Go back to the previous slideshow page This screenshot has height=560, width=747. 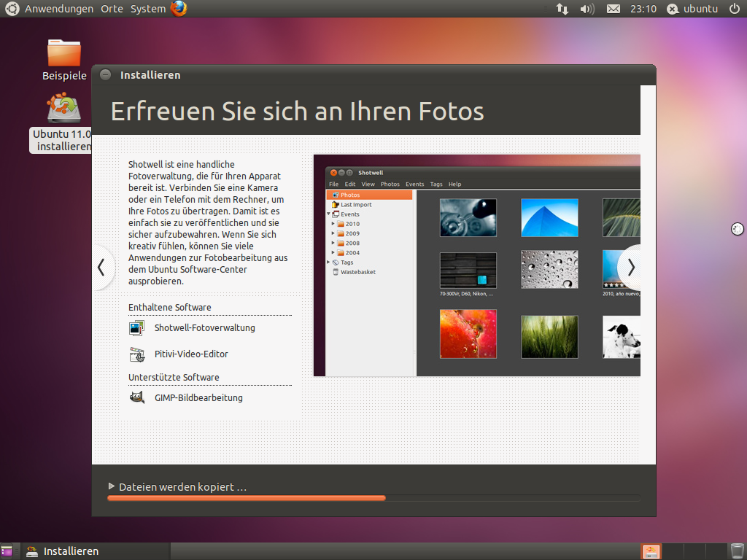pos(101,268)
